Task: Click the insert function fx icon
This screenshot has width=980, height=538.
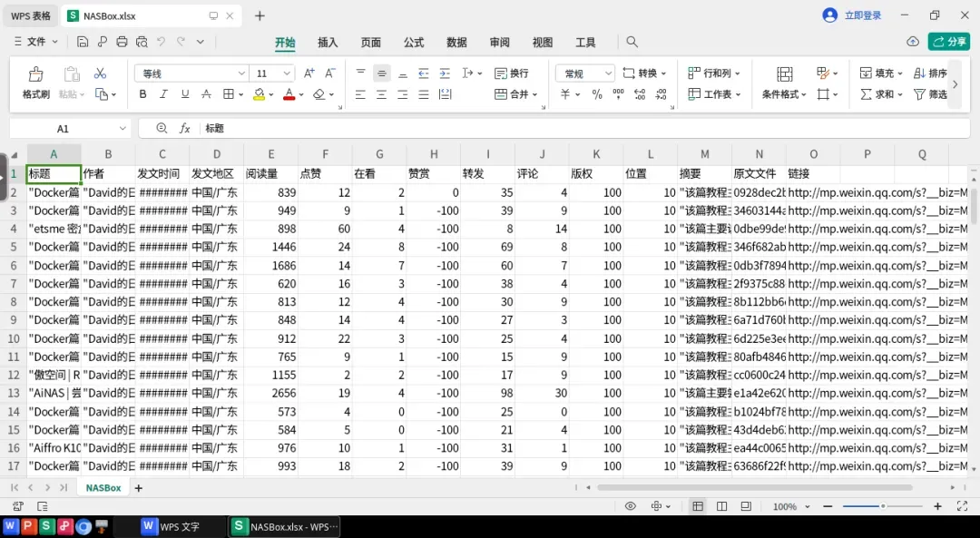Action: click(x=184, y=128)
